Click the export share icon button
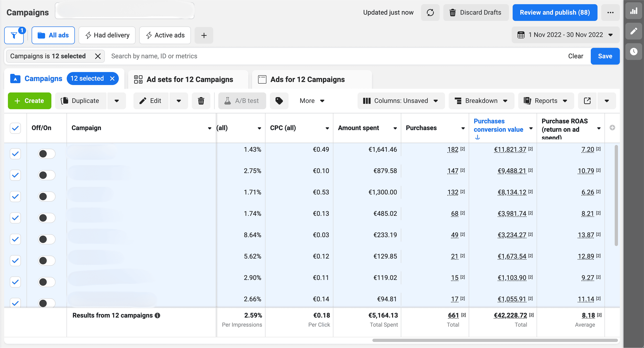Image resolution: width=644 pixels, height=348 pixels. click(587, 101)
